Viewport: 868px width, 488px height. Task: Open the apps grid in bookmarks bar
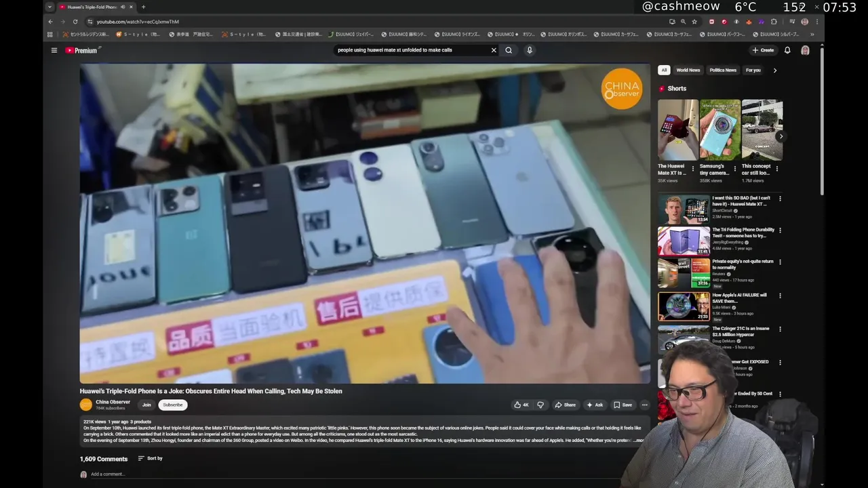tap(50, 35)
